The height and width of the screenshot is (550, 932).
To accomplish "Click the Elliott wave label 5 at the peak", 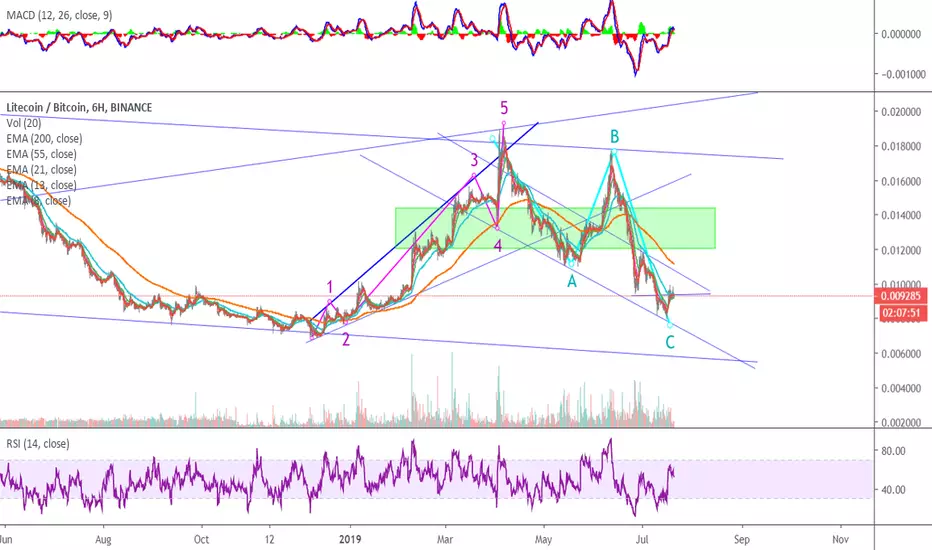I will click(504, 108).
